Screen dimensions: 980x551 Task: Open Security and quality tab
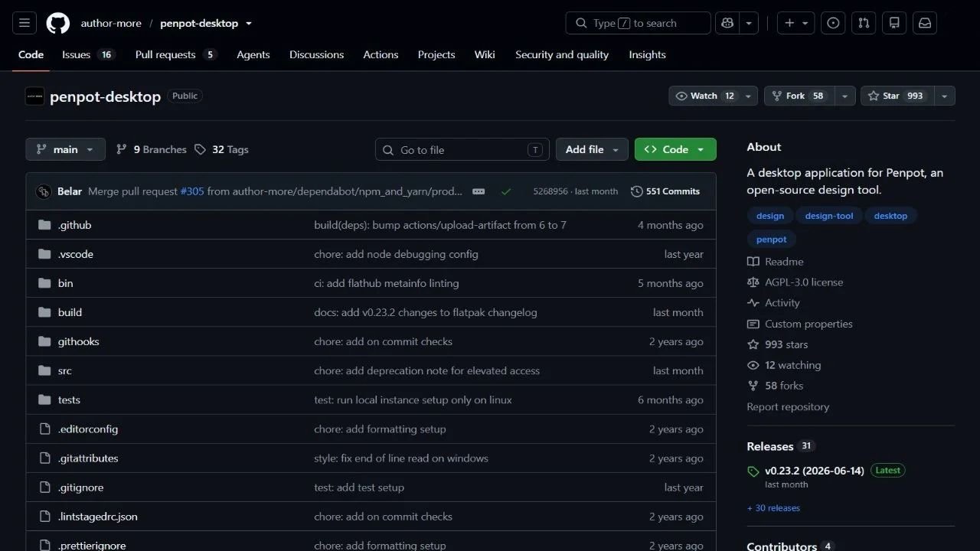click(x=562, y=54)
